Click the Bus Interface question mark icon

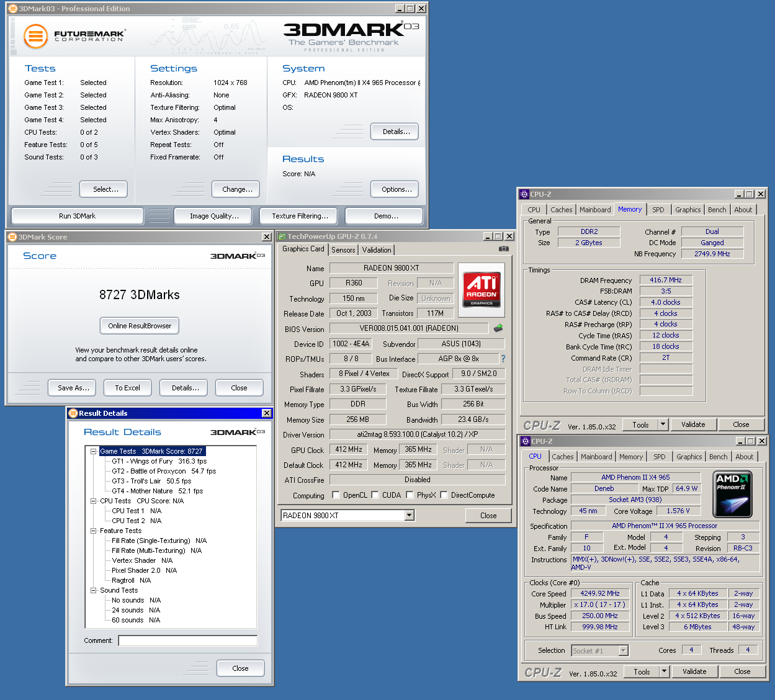click(503, 359)
